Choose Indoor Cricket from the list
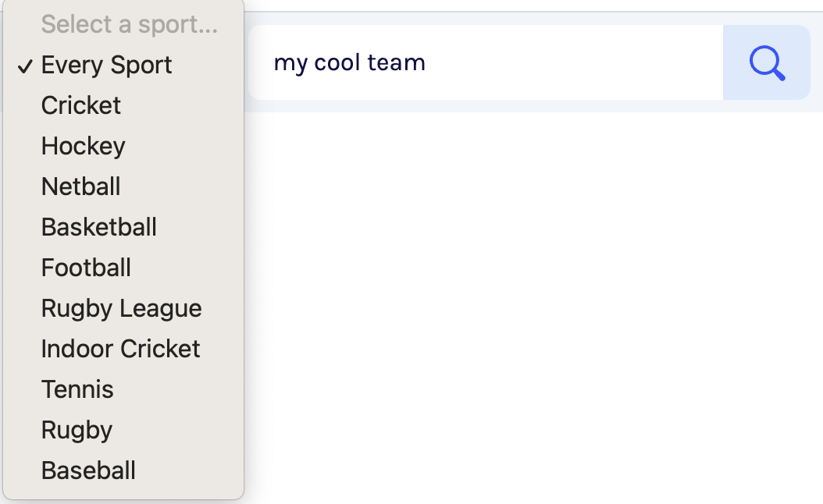This screenshot has width=823, height=504. (123, 349)
